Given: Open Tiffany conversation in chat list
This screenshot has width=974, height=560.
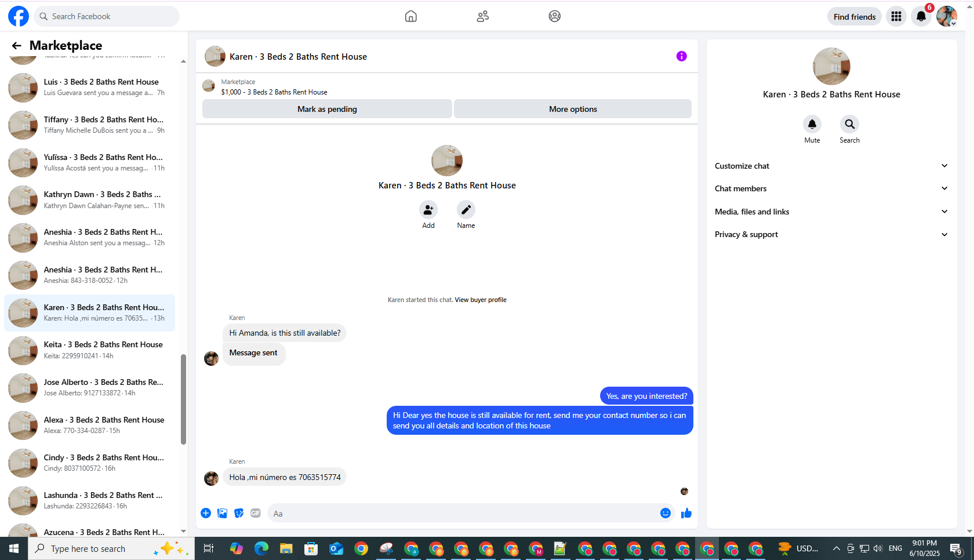Looking at the screenshot, I should point(90,125).
